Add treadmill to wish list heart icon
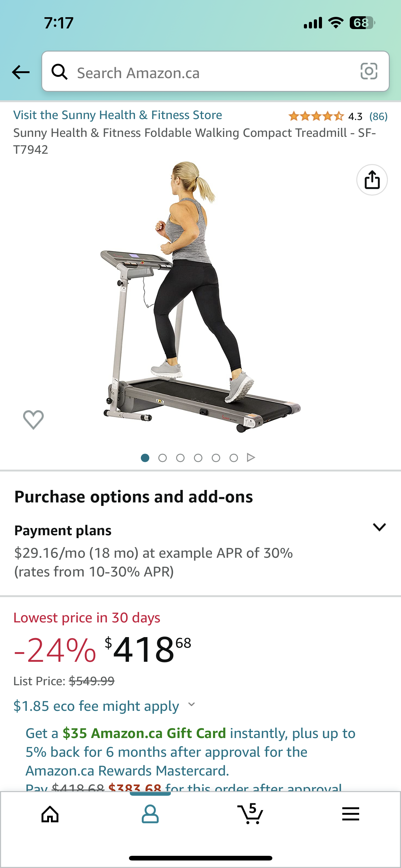Screen dimensions: 401x868 [33, 420]
